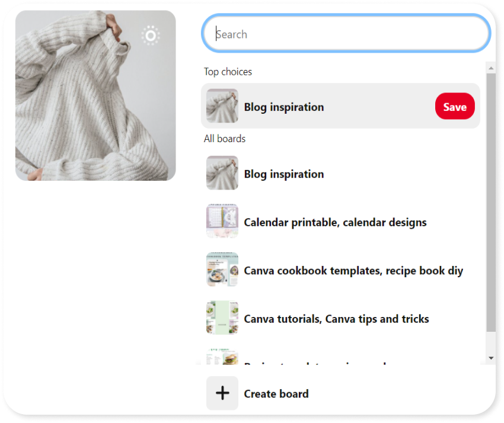Click the visual search icon on sweater image

point(151,36)
